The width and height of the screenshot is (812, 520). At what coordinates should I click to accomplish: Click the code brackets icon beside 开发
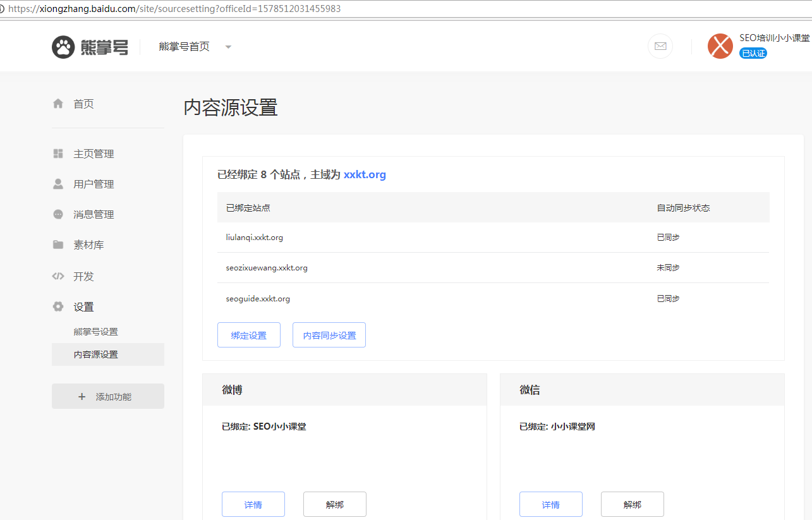pos(58,276)
